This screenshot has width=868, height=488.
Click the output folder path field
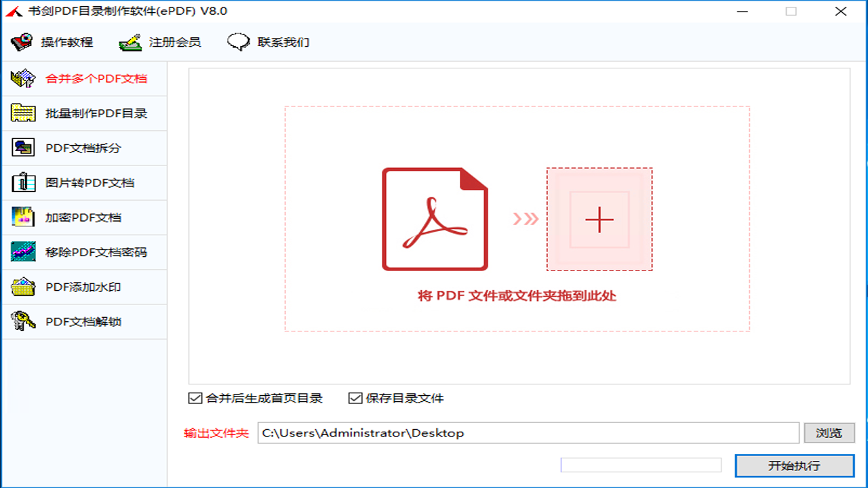pyautogui.click(x=529, y=432)
